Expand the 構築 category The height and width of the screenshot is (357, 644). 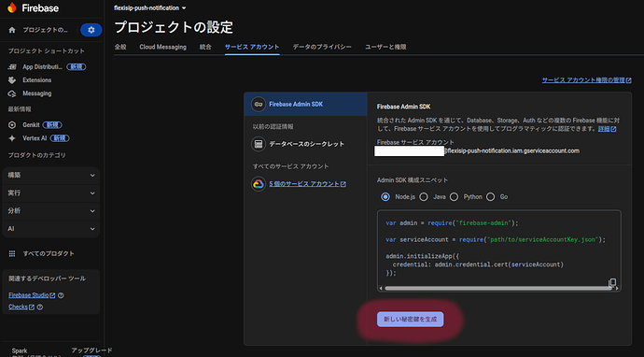[x=51, y=175]
